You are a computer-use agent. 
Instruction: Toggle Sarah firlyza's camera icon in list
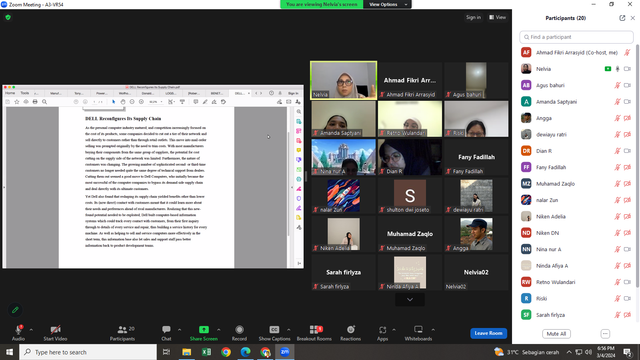(628, 315)
